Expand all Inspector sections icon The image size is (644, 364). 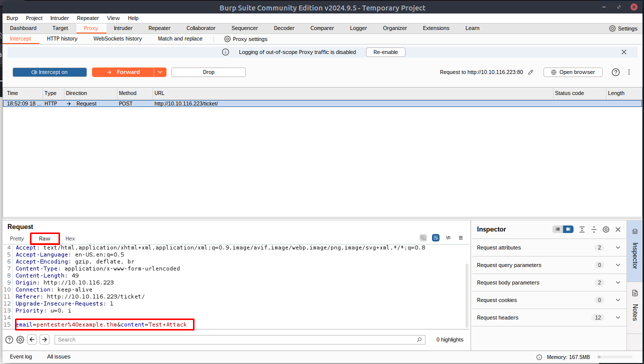pyautogui.click(x=582, y=229)
